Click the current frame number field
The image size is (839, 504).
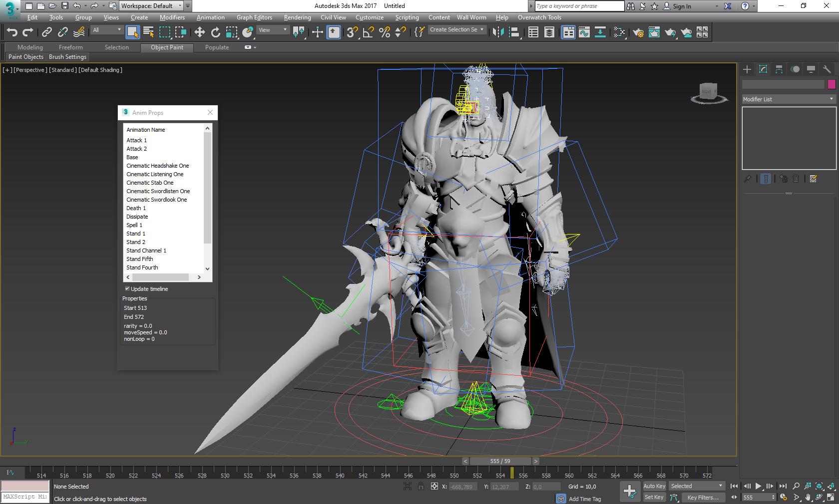click(758, 497)
